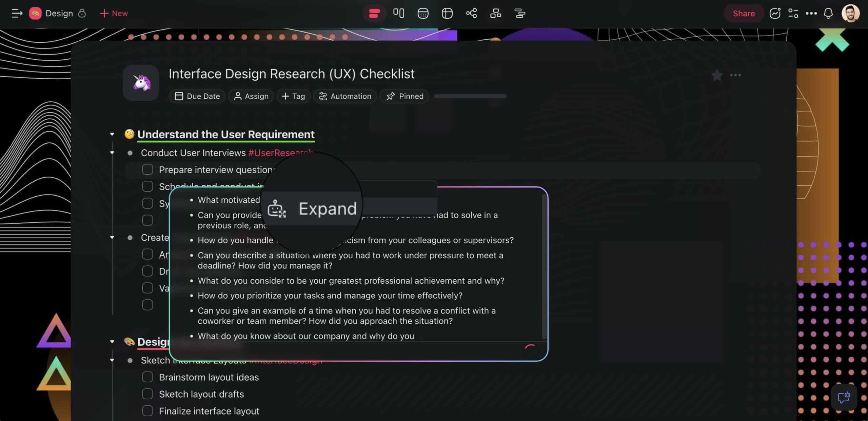868x421 pixels.
Task: Open the Activity insights icon
Action: [x=775, y=13]
